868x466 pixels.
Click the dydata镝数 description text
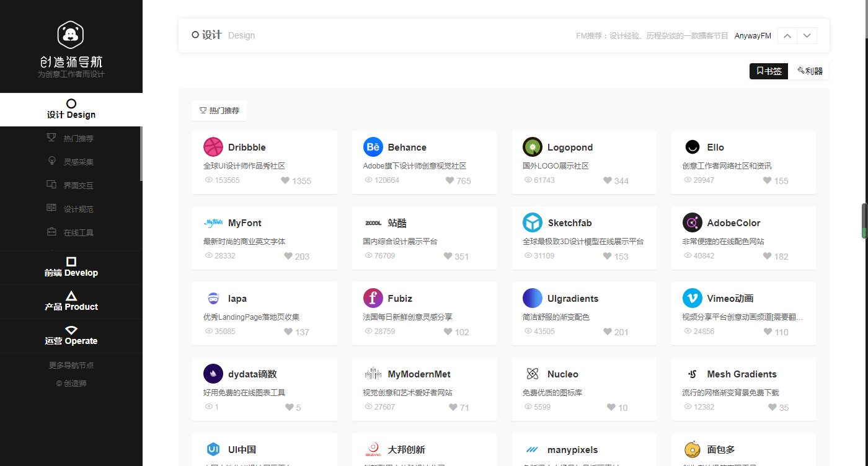(244, 392)
